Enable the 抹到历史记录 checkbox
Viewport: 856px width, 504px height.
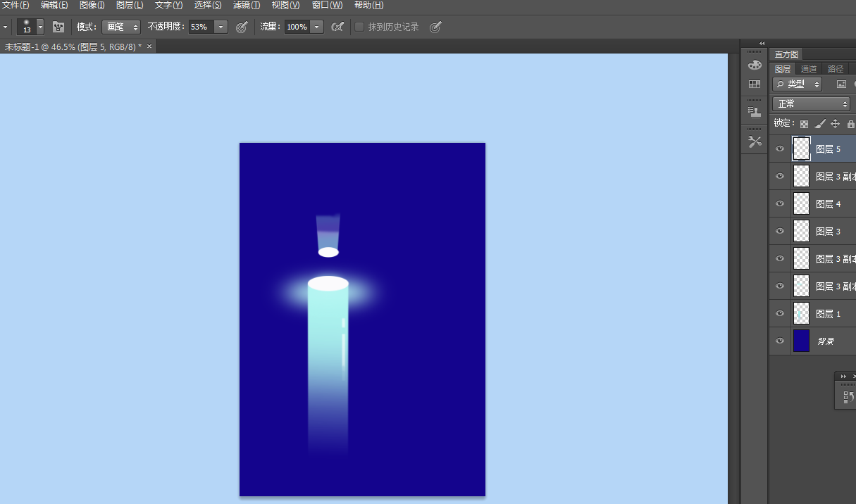(x=359, y=27)
